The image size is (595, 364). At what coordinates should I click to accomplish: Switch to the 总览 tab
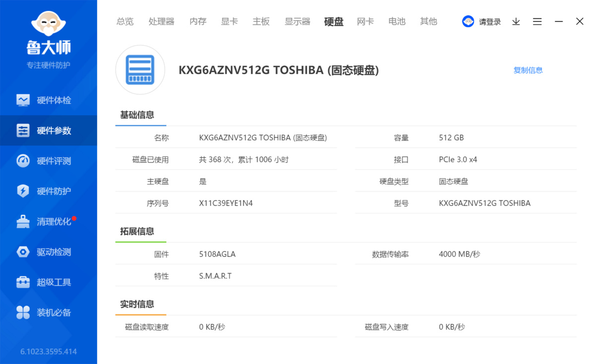pyautogui.click(x=125, y=22)
